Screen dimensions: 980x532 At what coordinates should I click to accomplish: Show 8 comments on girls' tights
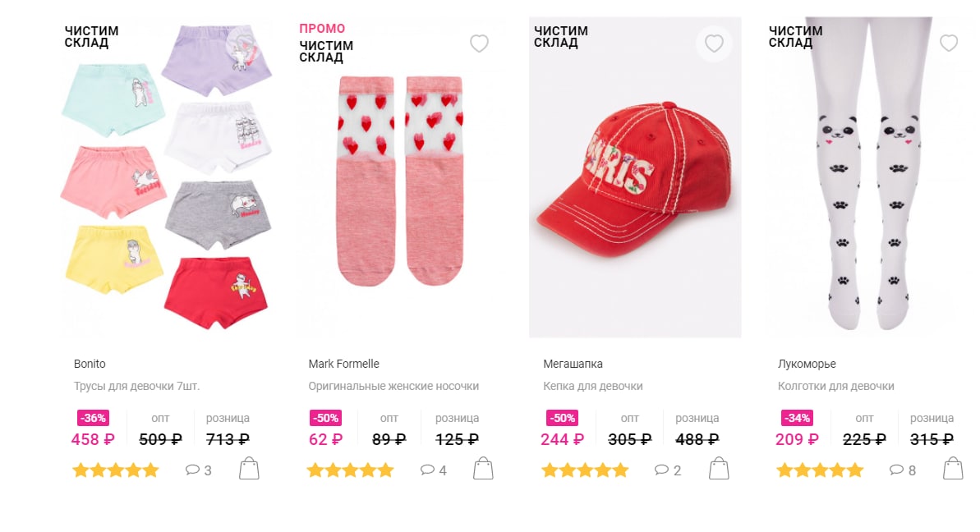click(x=903, y=470)
